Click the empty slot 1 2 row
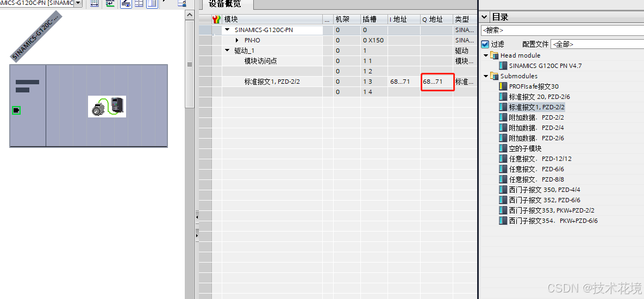644x299 pixels. (338, 71)
